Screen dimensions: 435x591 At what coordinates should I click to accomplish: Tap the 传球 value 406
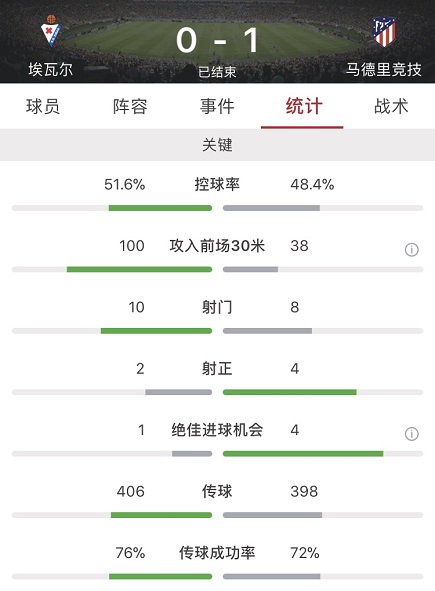click(130, 491)
